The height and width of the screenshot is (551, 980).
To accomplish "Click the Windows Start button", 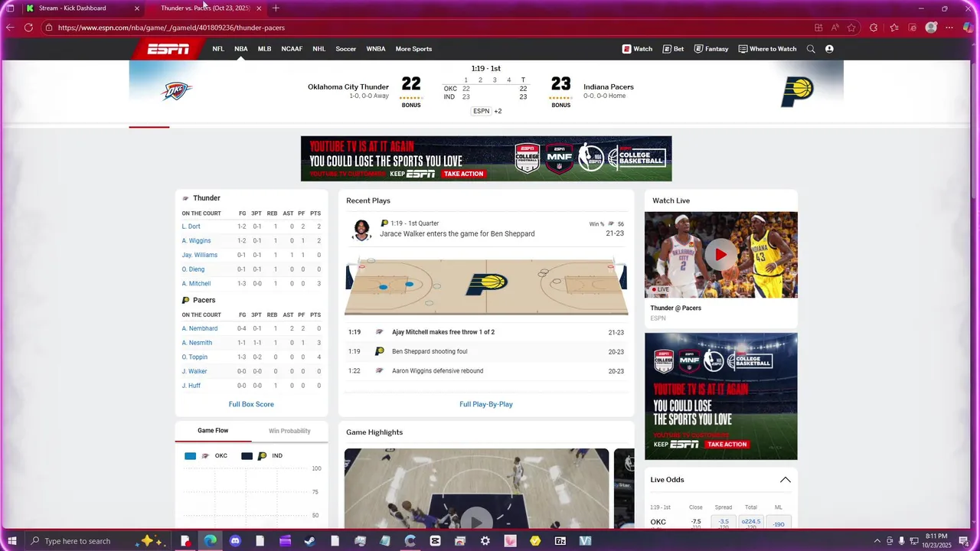I will click(11, 541).
